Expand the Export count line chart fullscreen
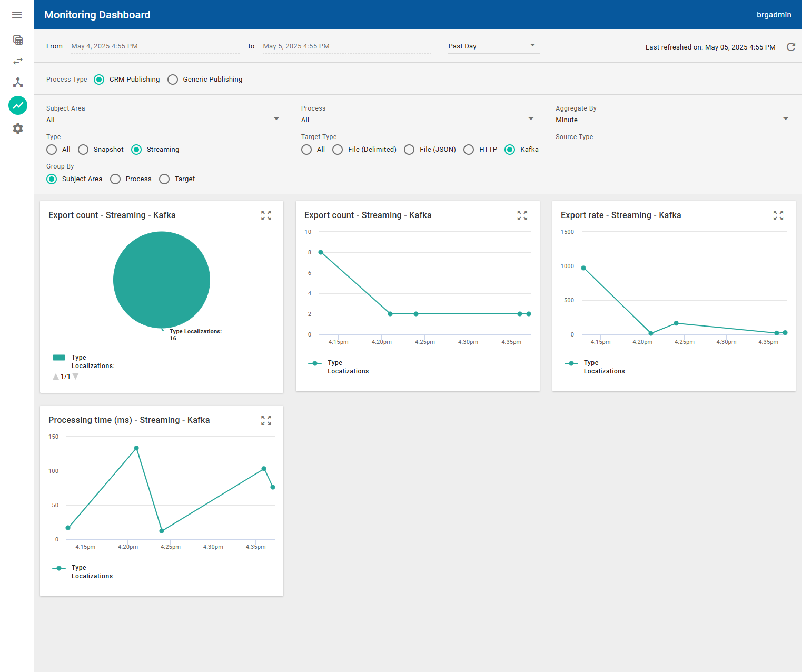 click(522, 215)
